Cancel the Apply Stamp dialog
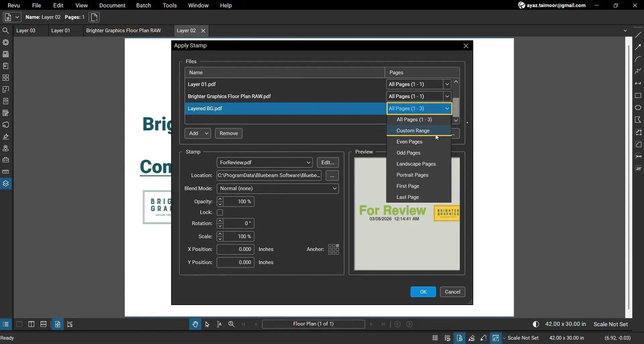Screen dimensions: 644x344 [452, 292]
